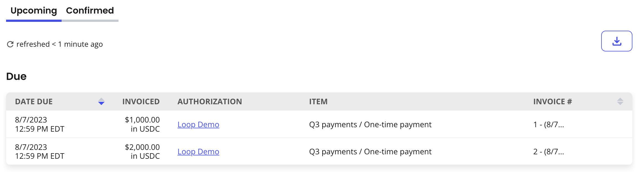Open Loop Demo link in first row

click(198, 125)
